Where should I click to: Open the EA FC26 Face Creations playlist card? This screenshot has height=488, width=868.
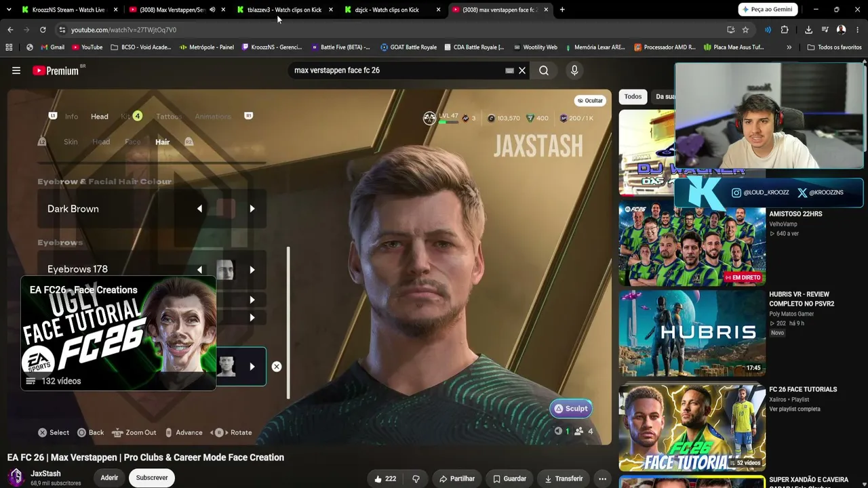119,333
